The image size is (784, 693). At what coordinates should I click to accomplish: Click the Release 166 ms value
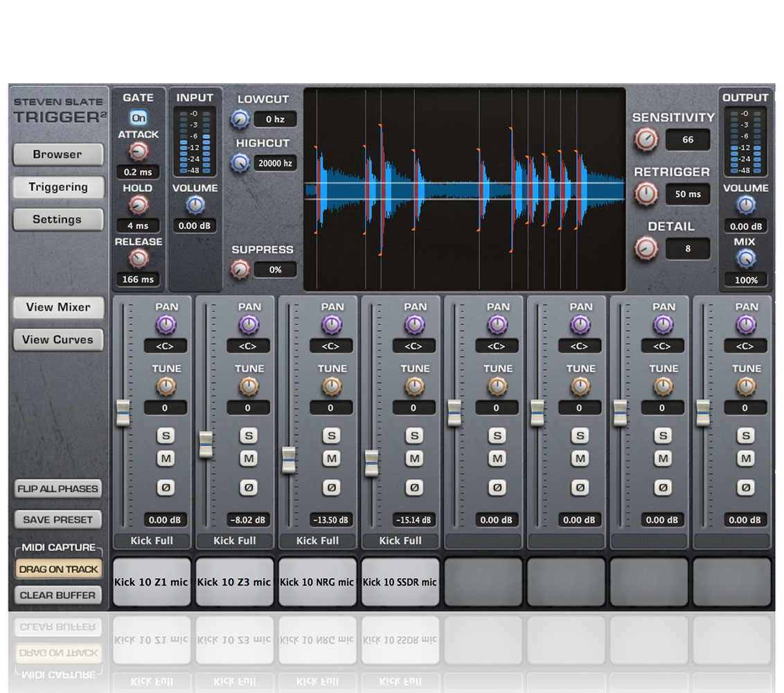138,279
